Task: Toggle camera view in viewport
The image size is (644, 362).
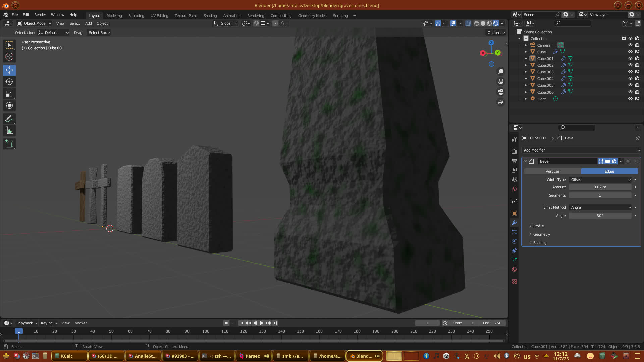Action: click(x=501, y=92)
